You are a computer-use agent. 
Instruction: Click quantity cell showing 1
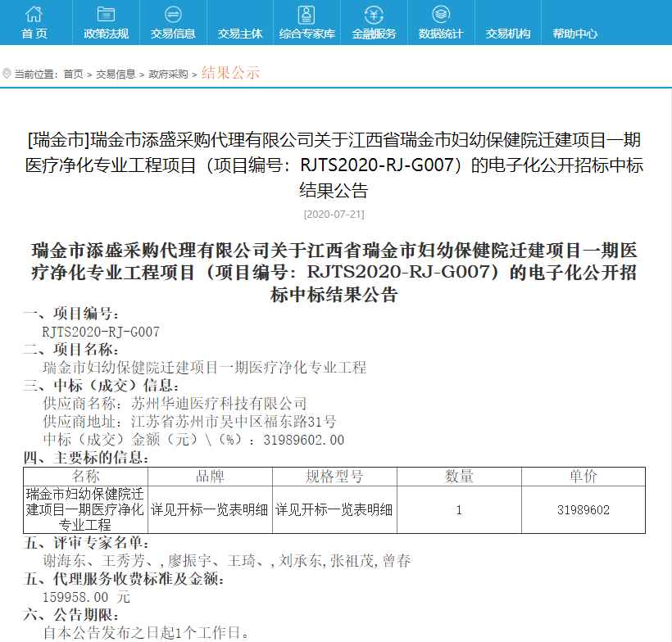click(x=459, y=509)
